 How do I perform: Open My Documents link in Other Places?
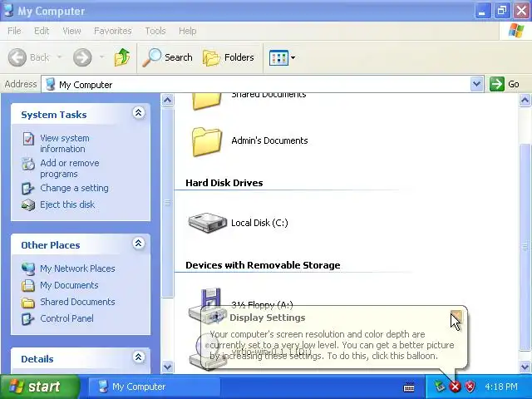coord(69,285)
